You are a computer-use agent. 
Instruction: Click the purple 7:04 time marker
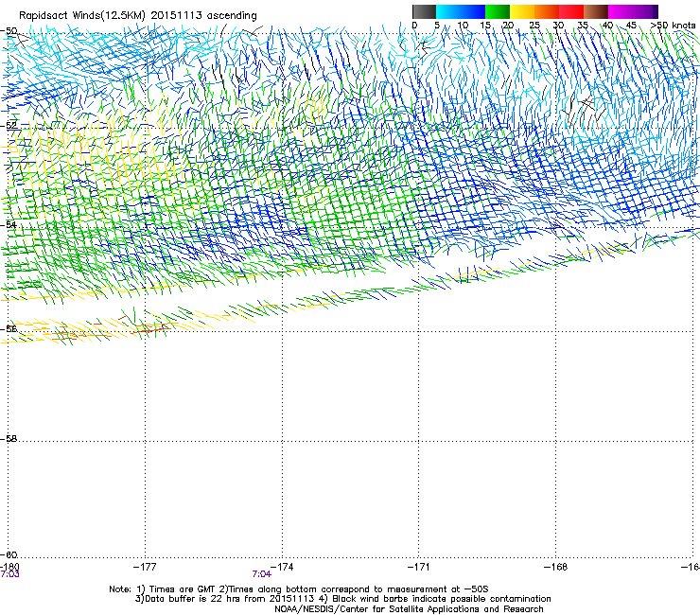point(262,574)
